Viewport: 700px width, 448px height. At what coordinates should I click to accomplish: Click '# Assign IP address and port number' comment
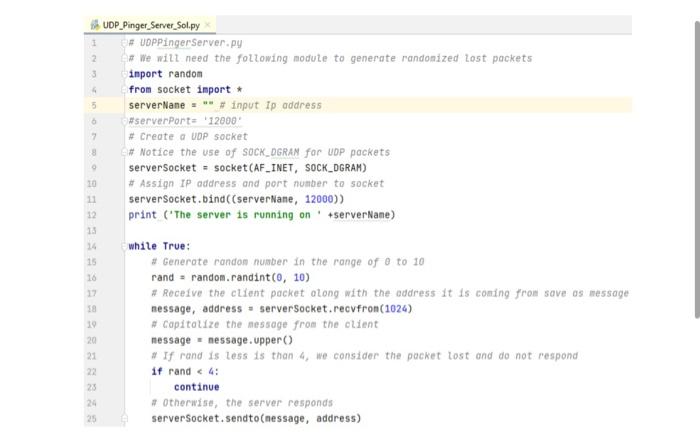(x=256, y=183)
